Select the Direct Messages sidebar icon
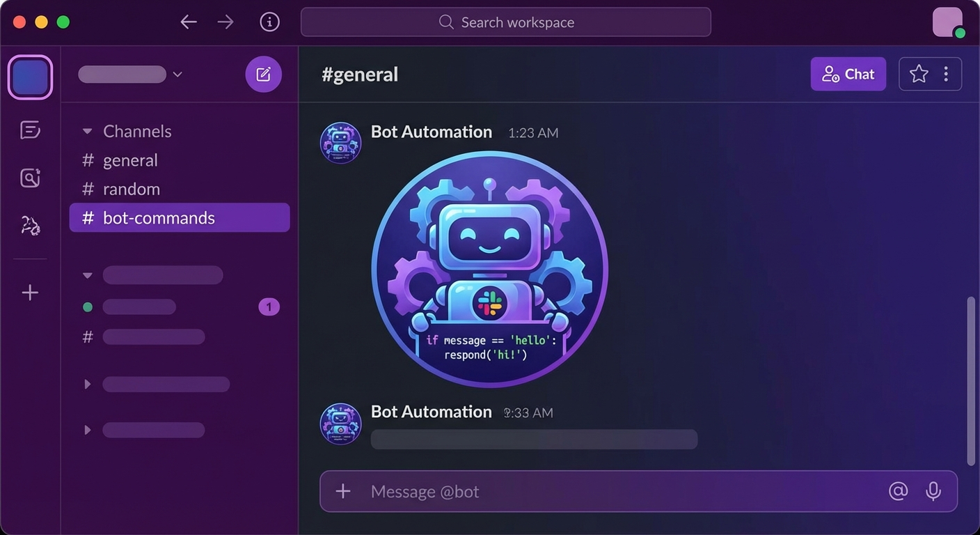Screen dimensions: 980x535 (30, 130)
